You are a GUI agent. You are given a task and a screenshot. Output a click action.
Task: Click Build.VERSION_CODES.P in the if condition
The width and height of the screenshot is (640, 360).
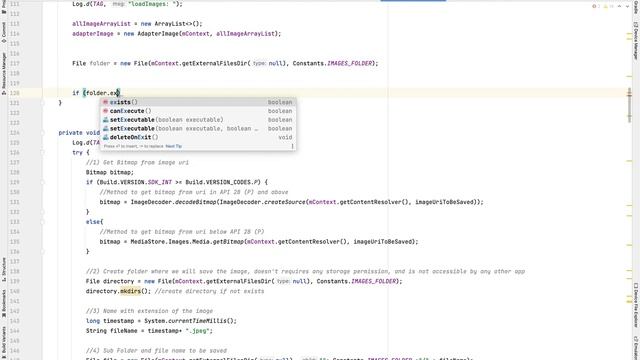click(x=222, y=182)
